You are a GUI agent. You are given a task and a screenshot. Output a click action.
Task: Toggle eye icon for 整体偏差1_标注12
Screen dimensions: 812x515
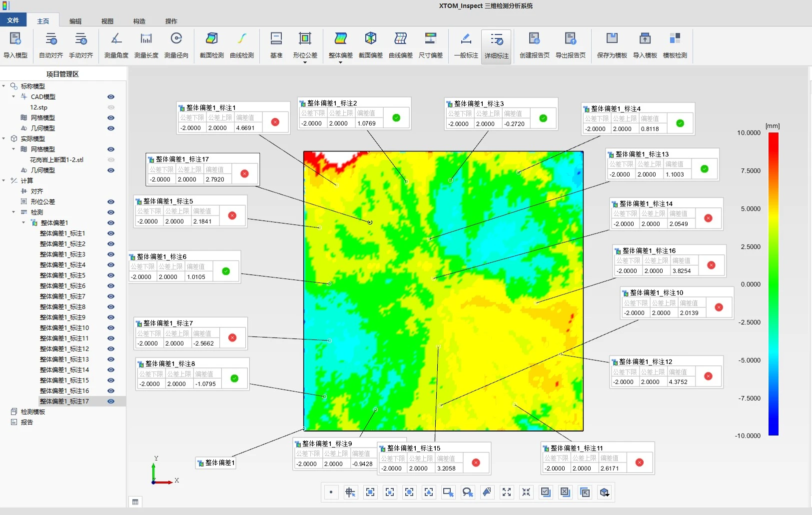[111, 349]
